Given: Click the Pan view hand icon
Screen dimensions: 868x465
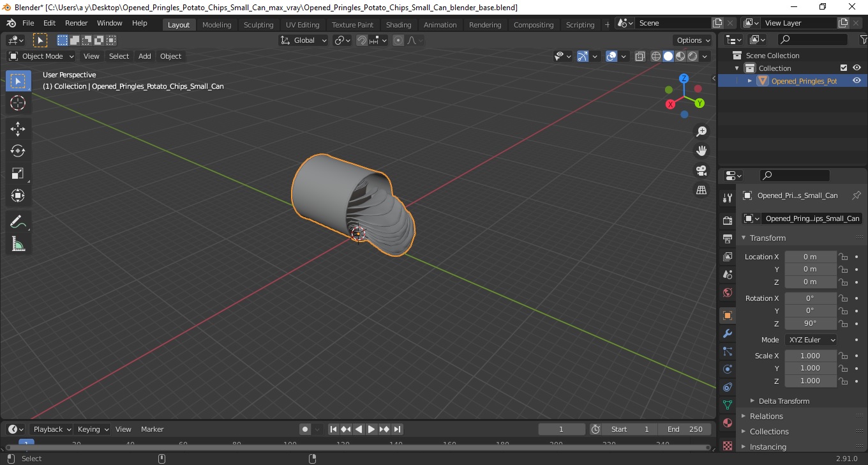Looking at the screenshot, I should point(701,151).
